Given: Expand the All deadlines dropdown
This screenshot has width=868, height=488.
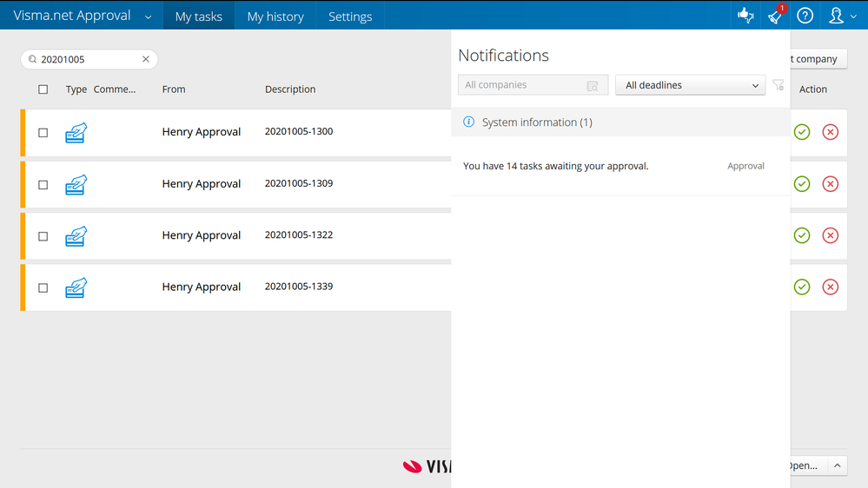Looking at the screenshot, I should click(x=690, y=85).
